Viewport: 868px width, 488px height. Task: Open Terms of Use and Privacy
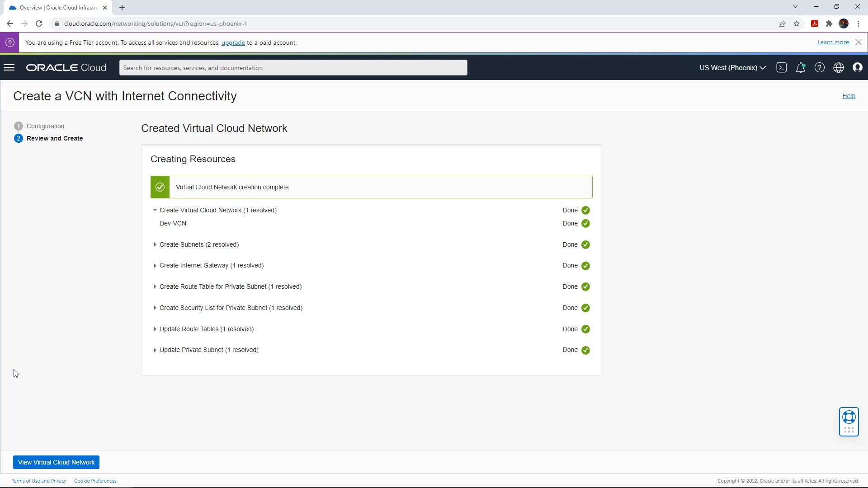[39, 481]
